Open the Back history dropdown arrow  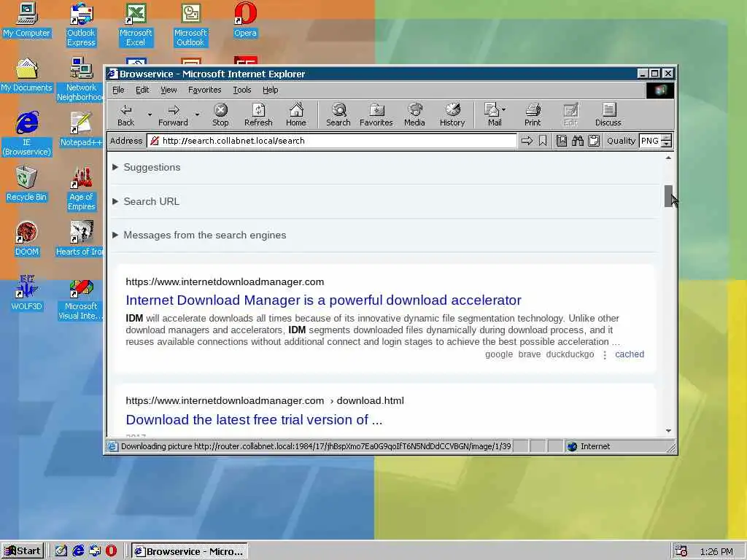click(x=149, y=114)
